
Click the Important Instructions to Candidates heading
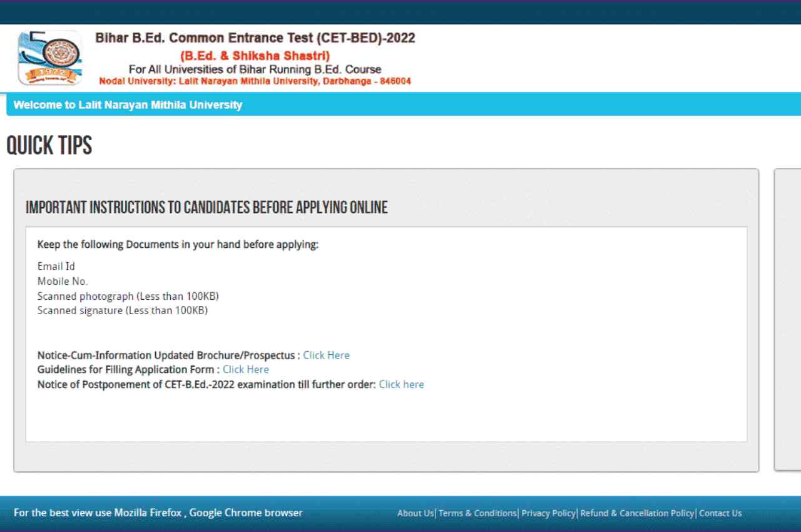click(207, 208)
